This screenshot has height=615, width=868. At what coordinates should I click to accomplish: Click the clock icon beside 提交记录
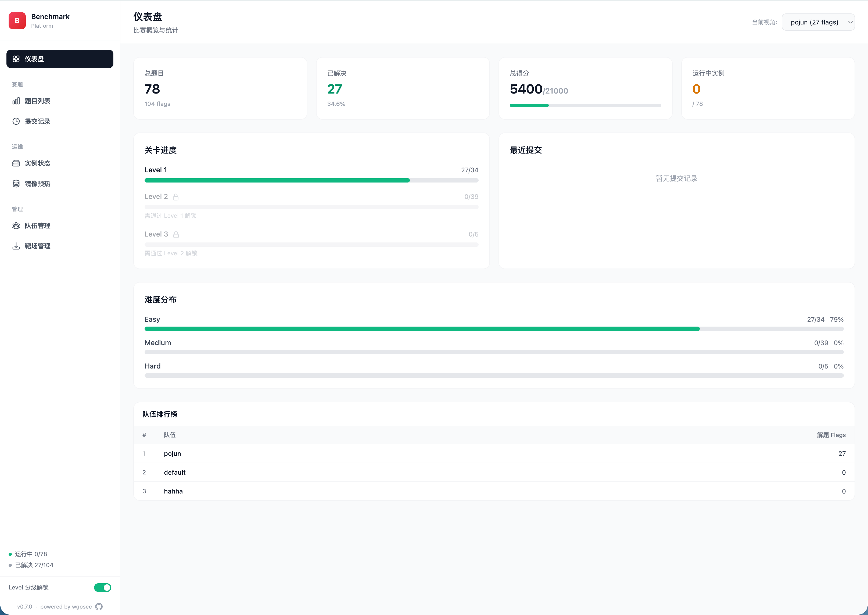pos(16,121)
